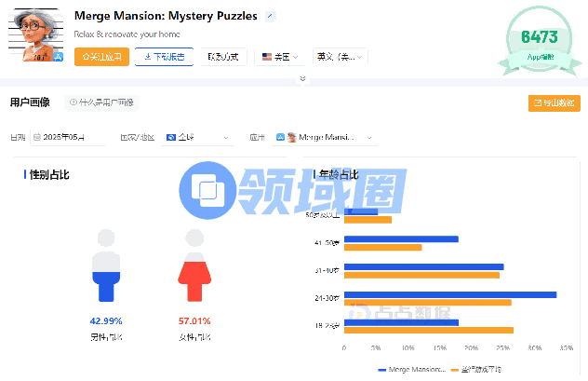The height and width of the screenshot is (381, 588).
Task: Click the male figure icon
Action: pyautogui.click(x=106, y=265)
